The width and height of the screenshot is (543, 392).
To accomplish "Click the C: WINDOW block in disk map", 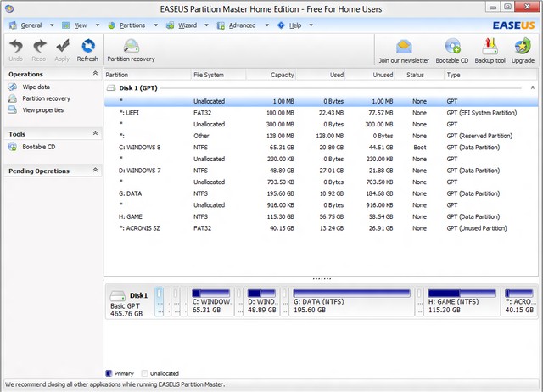I will 211,301.
